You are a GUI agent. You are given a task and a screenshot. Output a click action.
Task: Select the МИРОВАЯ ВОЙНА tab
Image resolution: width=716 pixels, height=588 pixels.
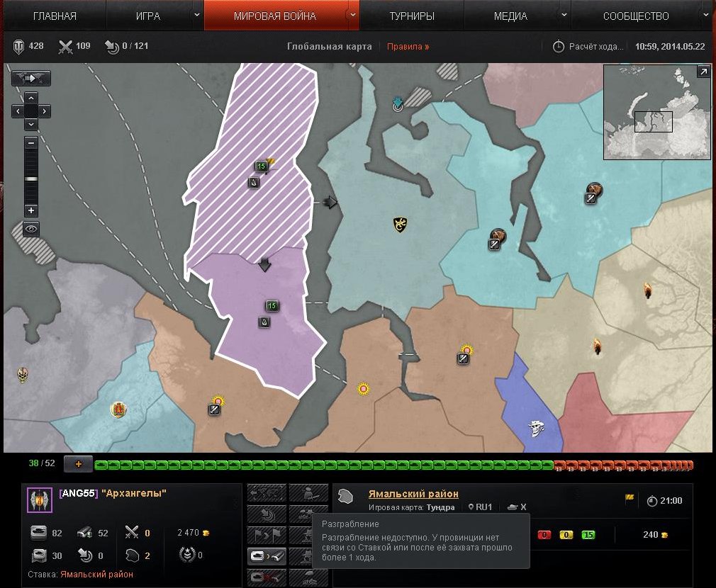(275, 16)
